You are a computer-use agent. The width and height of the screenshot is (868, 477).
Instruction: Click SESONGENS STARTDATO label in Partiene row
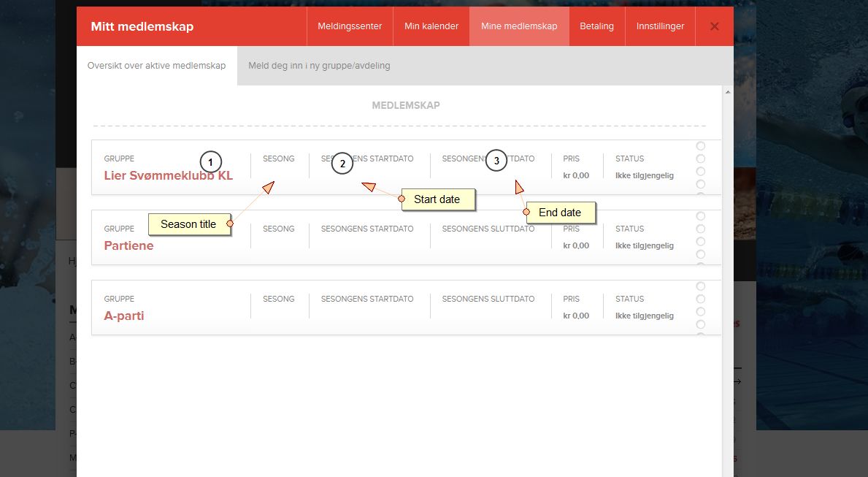tap(367, 229)
